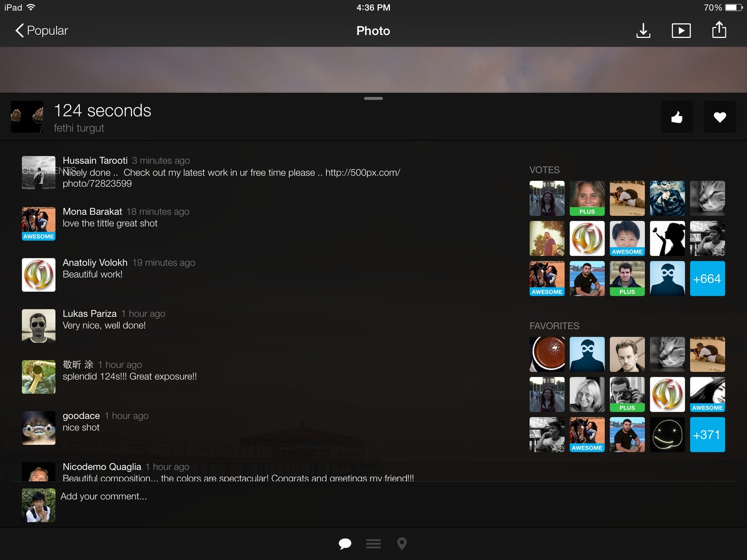Show more favorites with +371 tile
747x560 pixels.
coord(707,435)
